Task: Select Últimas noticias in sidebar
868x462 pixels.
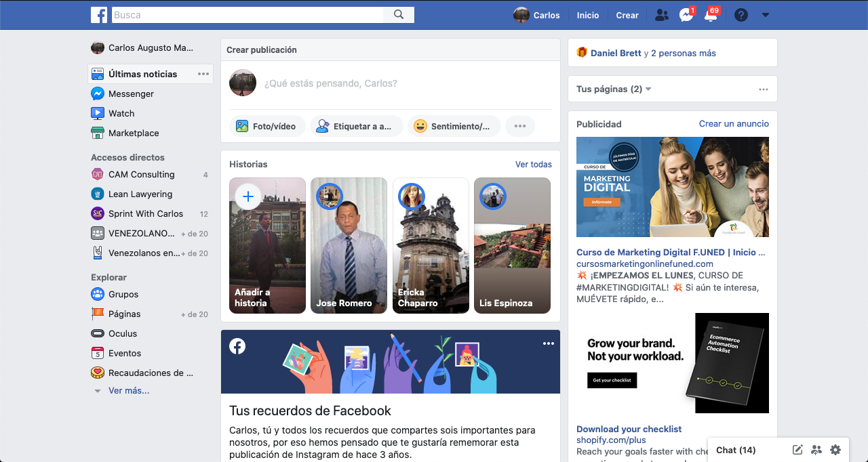Action: pos(142,74)
